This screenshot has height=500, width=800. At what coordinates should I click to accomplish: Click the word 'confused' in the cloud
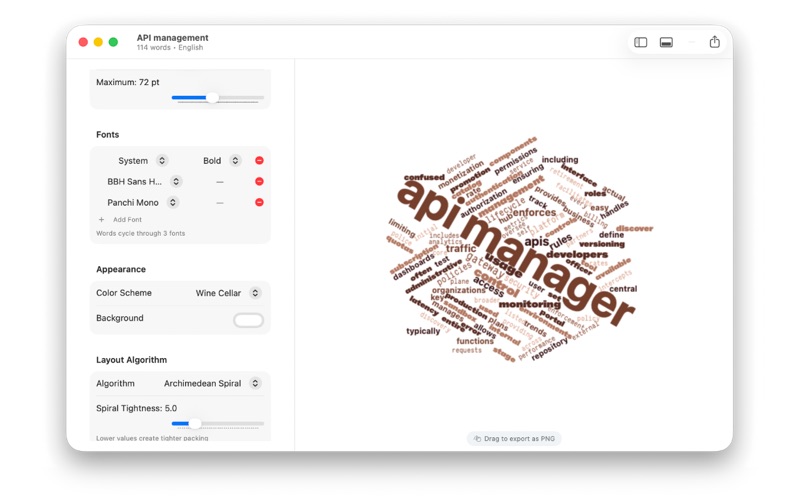click(424, 178)
